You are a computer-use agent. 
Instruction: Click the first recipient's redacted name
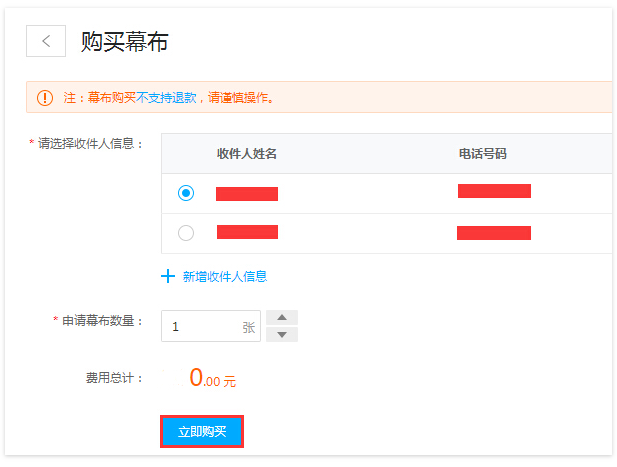247,194
